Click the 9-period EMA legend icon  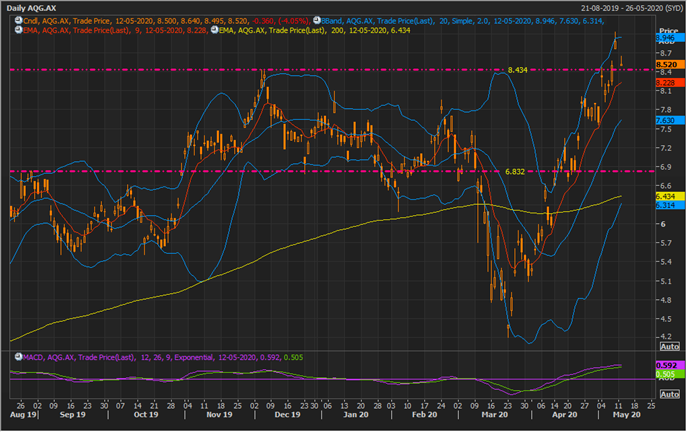18,30
